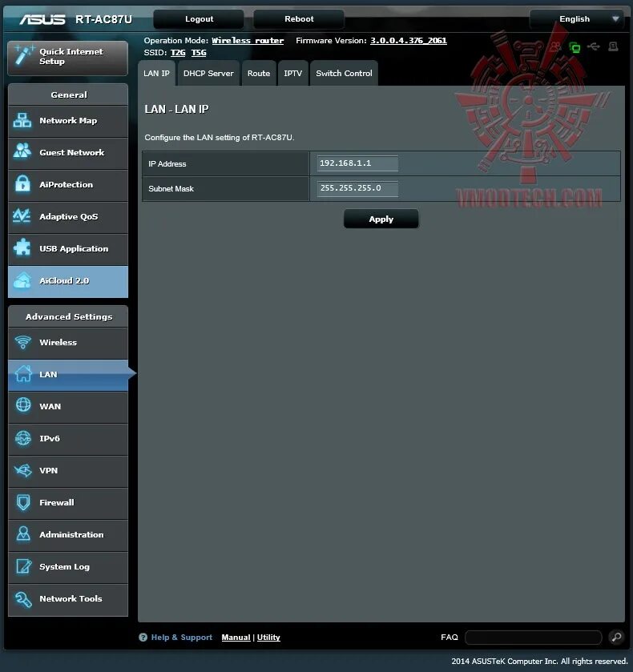Click the FAQ search magnifier icon
The width and height of the screenshot is (633, 672).
[617, 638]
